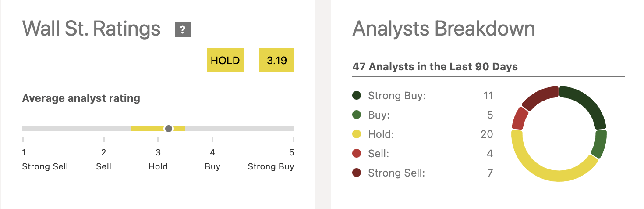Click the Hold count of 20
This screenshot has height=209, width=644.
pyautogui.click(x=487, y=134)
